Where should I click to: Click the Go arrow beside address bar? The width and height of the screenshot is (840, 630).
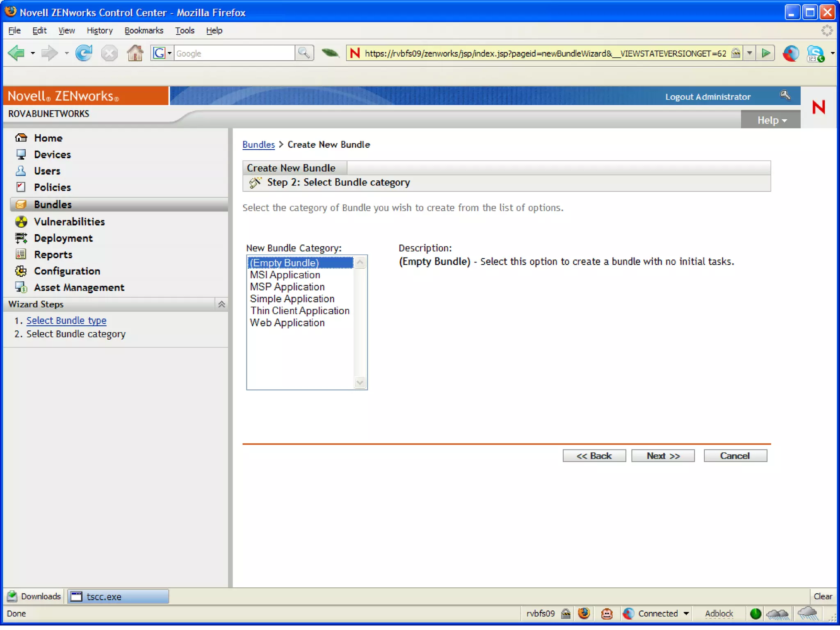click(x=765, y=53)
